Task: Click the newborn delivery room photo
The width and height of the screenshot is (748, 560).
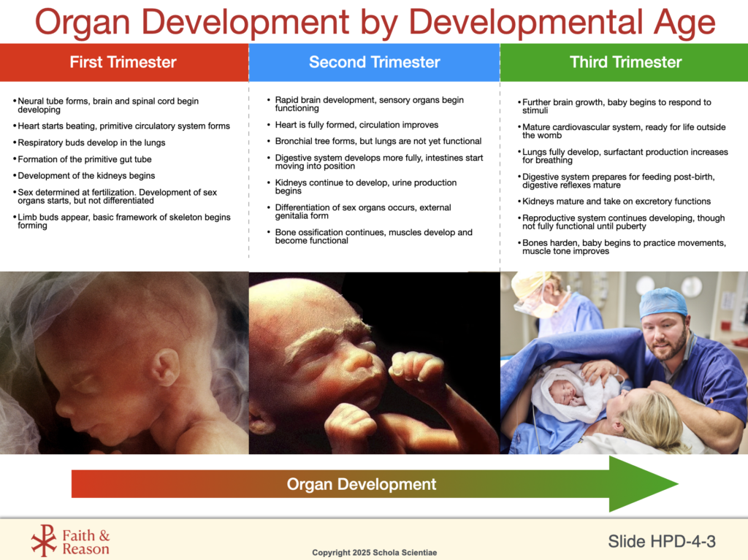Action: [624, 363]
